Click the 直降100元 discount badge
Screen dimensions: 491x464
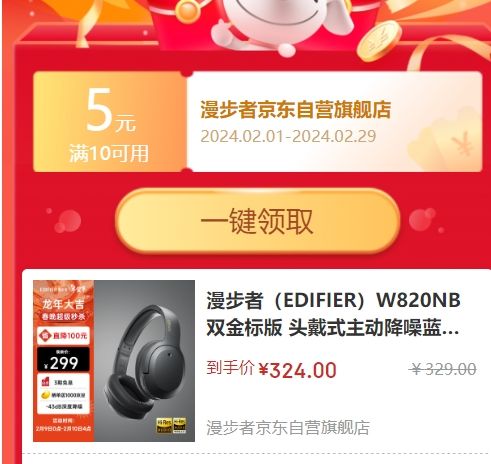tap(63, 335)
